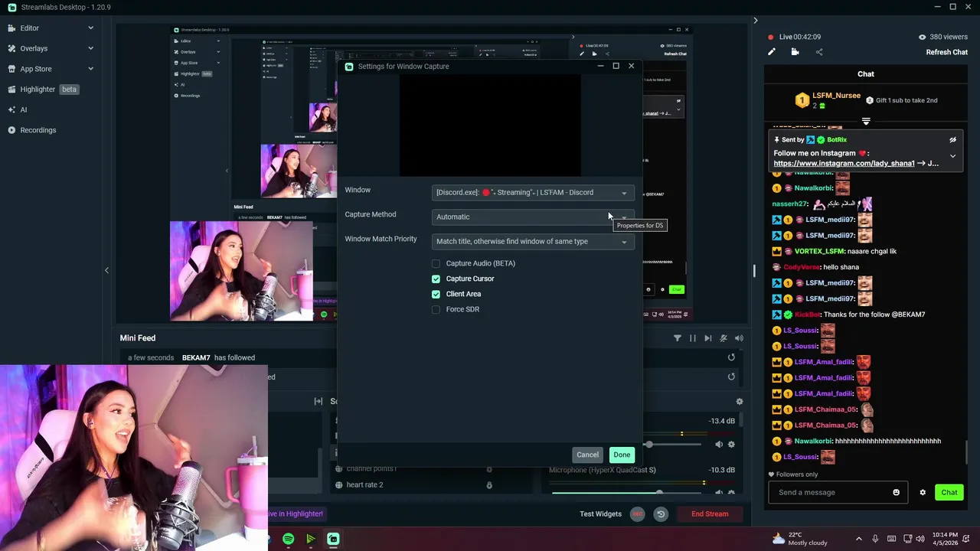The image size is (980, 551).
Task: Uncheck the Client Area checkbox
Action: click(436, 294)
